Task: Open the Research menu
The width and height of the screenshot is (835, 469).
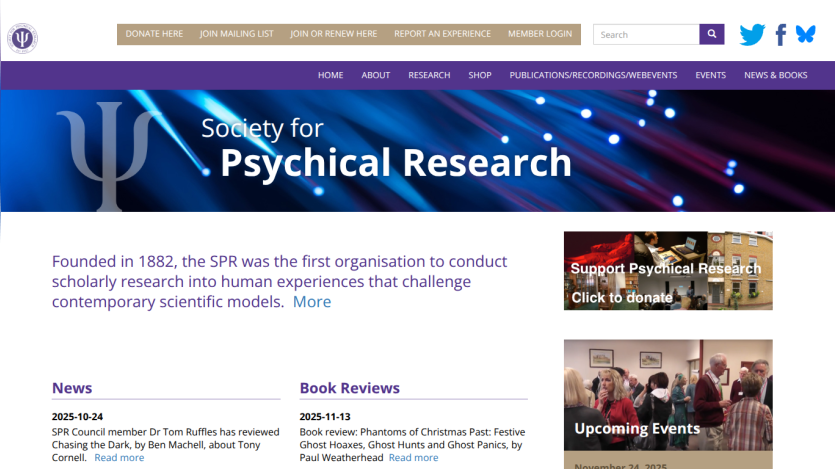Action: 429,75
